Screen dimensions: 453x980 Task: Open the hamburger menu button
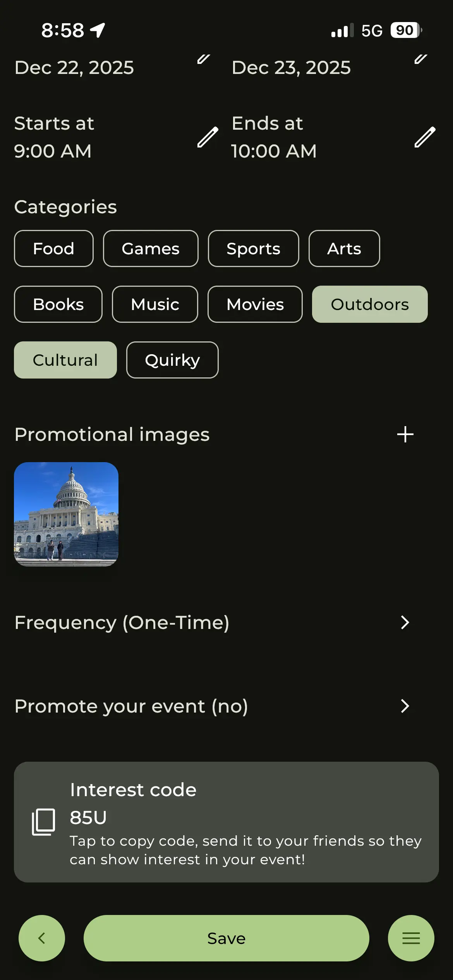[x=411, y=938]
